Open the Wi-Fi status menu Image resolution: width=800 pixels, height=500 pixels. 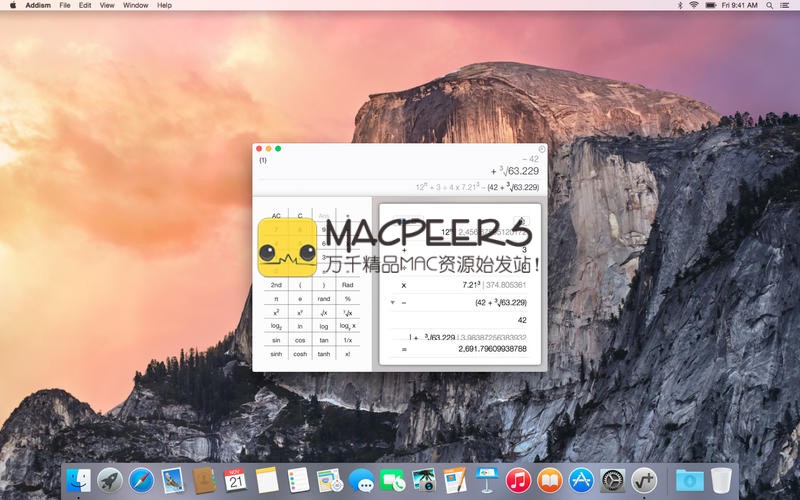click(694, 5)
